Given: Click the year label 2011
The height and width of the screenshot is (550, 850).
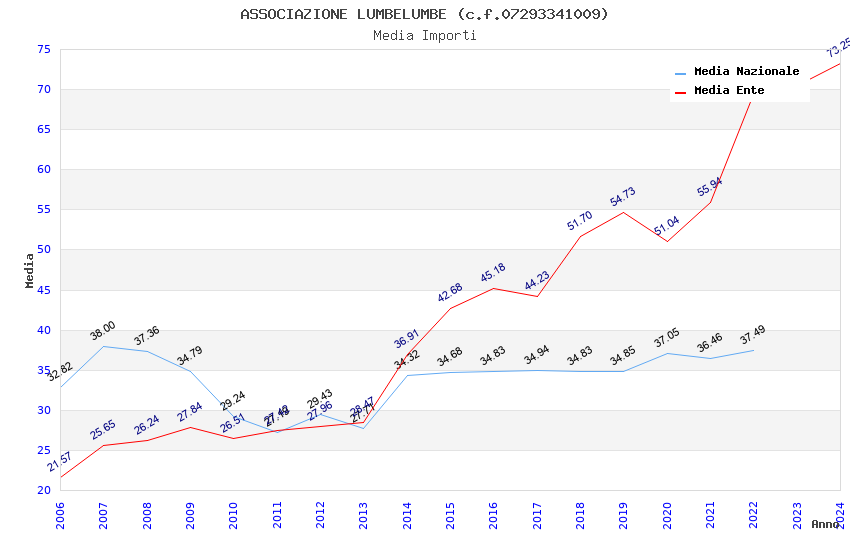Looking at the screenshot, I should coord(277,515).
